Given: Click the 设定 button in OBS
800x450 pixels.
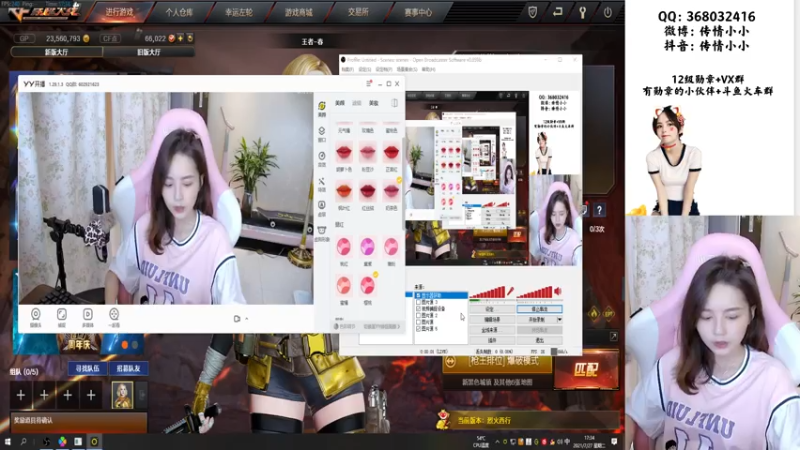Looking at the screenshot, I should 491,309.
